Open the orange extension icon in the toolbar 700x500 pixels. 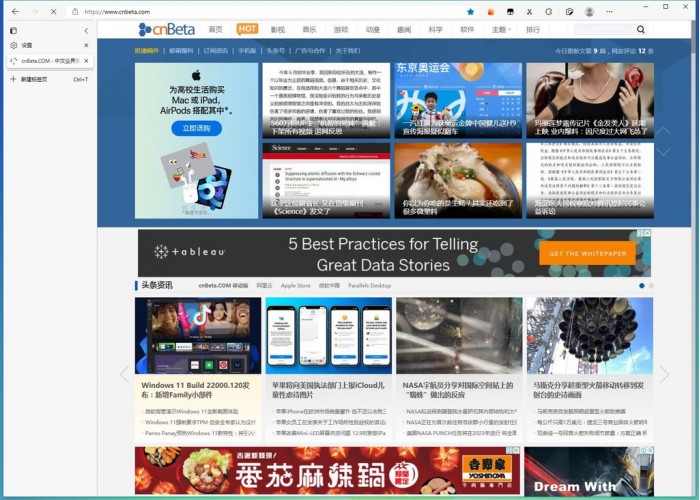[x=491, y=12]
